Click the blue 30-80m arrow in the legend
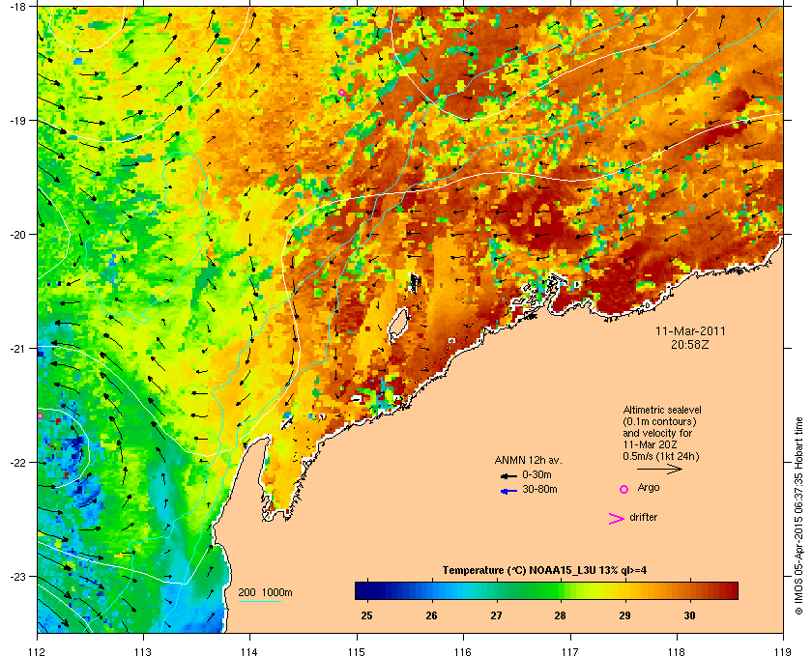The width and height of the screenshot is (812, 657). (508, 491)
